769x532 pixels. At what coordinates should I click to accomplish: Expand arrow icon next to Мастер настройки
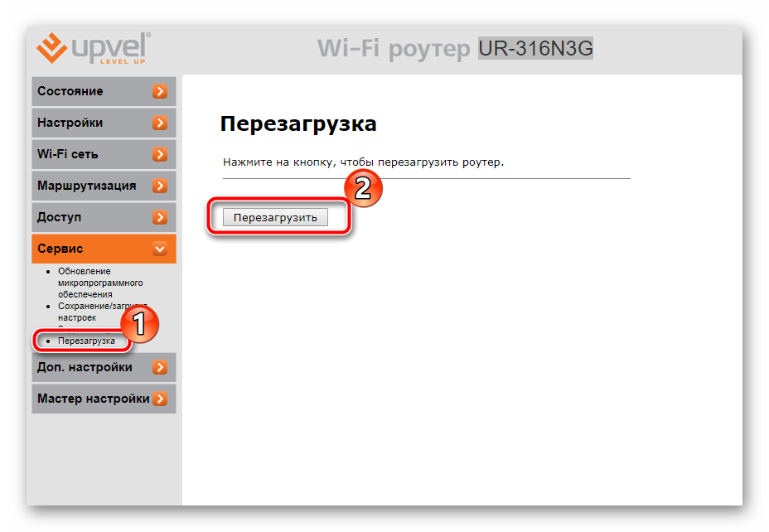coord(160,399)
